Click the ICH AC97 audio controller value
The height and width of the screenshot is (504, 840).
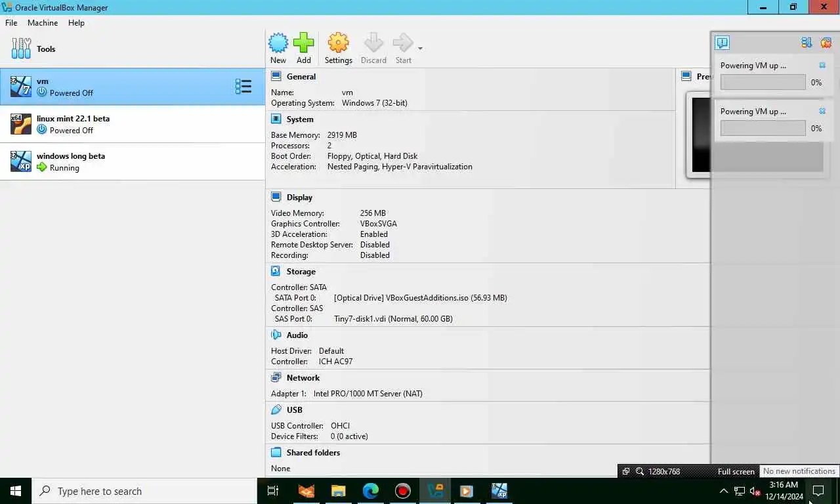point(336,362)
